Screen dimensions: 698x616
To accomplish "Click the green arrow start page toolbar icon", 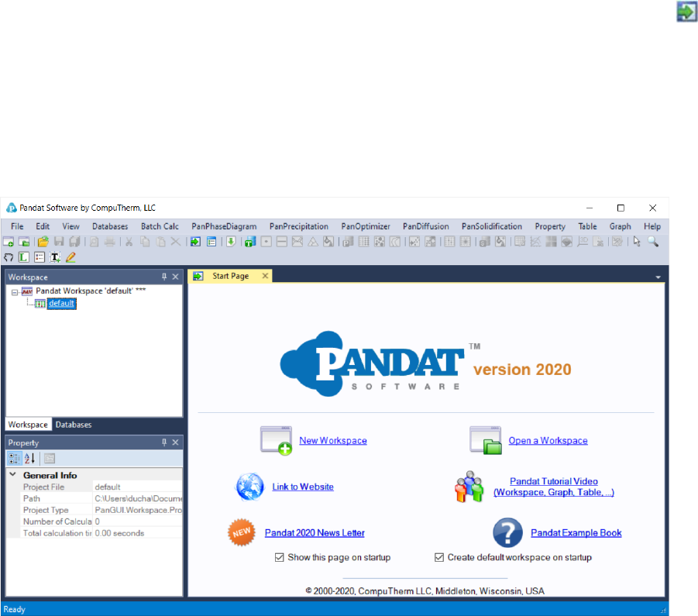I will (x=195, y=242).
